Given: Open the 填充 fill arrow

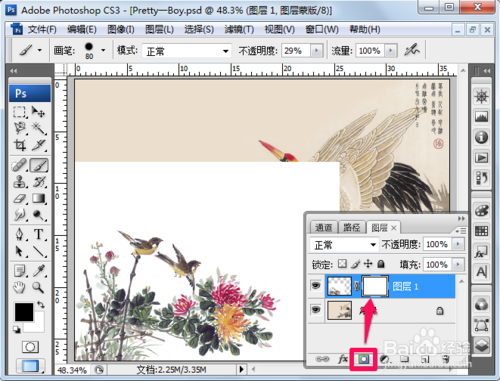Looking at the screenshot, I should [458, 264].
